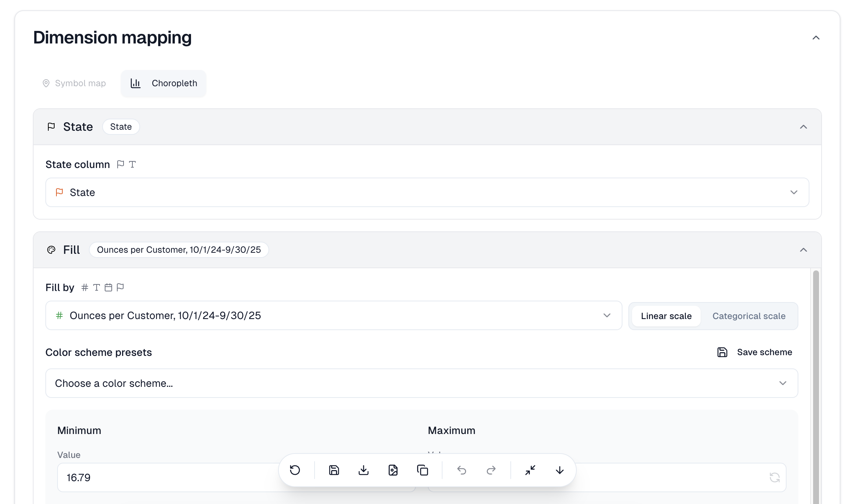Switch to Categorical scale
The height and width of the screenshot is (504, 857).
(x=749, y=316)
